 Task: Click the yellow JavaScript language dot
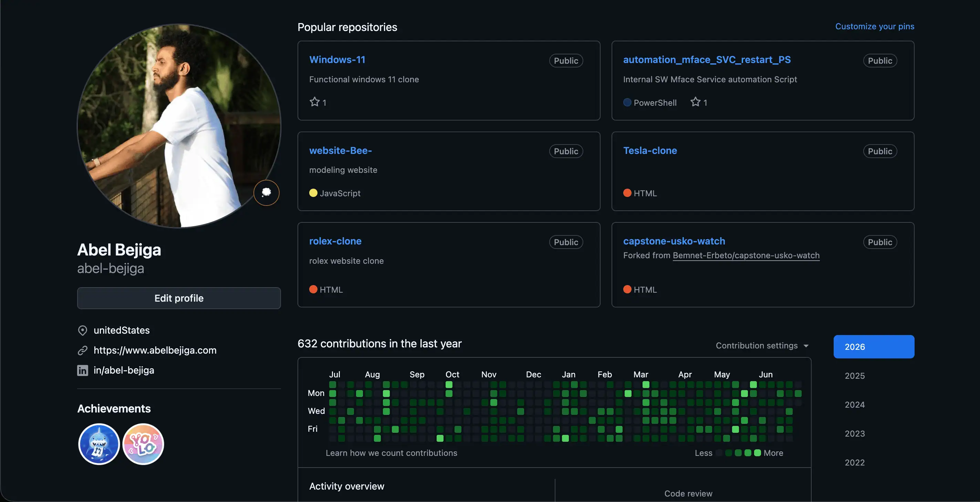313,193
